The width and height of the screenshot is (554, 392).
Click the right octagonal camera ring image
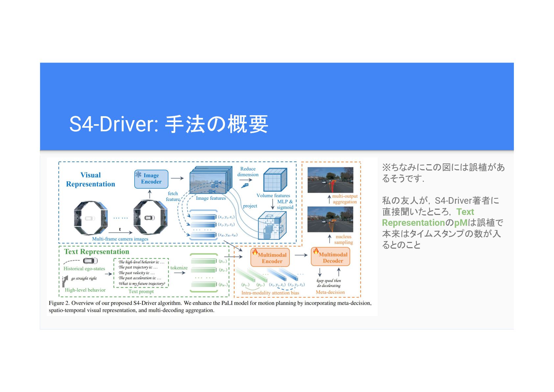coord(150,218)
